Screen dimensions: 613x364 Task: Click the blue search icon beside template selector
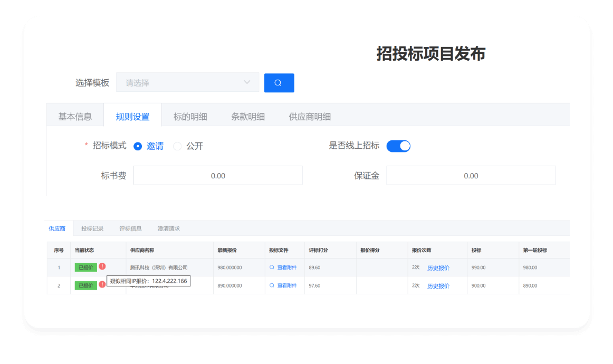(279, 83)
